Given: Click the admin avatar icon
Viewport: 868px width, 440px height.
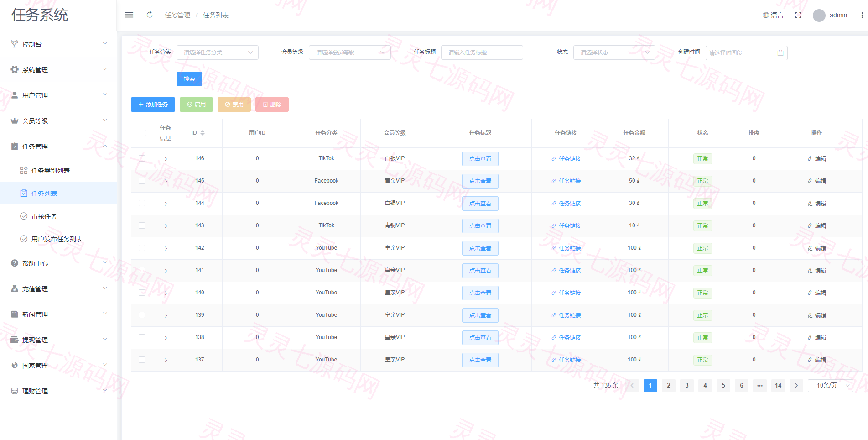Looking at the screenshot, I should pyautogui.click(x=819, y=16).
